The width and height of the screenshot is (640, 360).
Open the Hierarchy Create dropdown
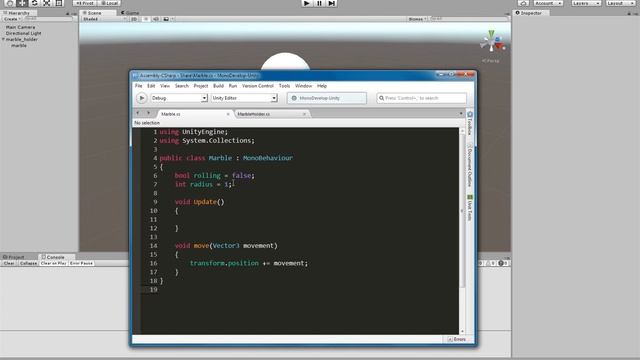click(x=11, y=19)
